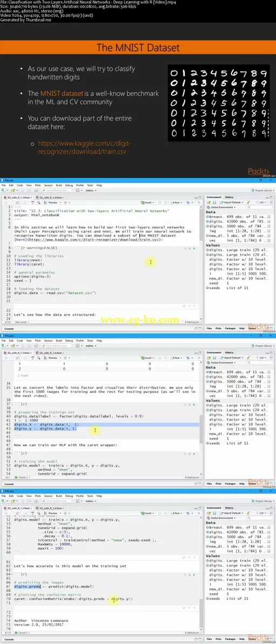Click 'maxit = 100)' line in third RStudio frame
The width and height of the screenshot is (276, 644).
coord(50,548)
